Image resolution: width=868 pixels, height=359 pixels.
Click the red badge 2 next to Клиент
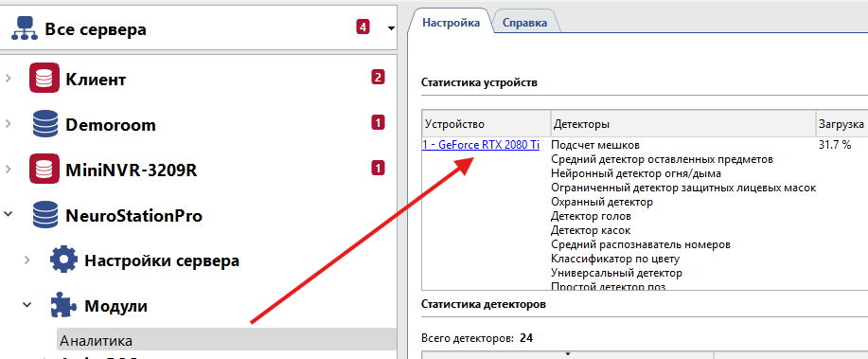click(378, 77)
